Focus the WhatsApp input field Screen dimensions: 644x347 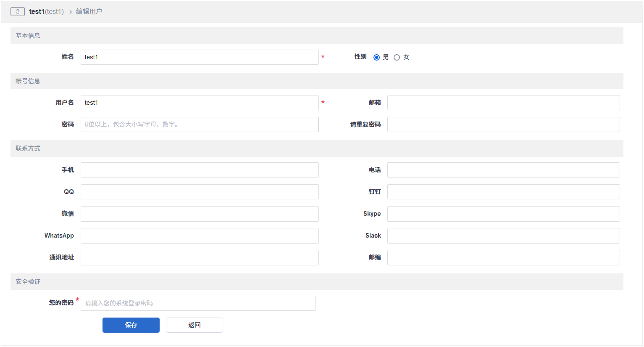200,236
